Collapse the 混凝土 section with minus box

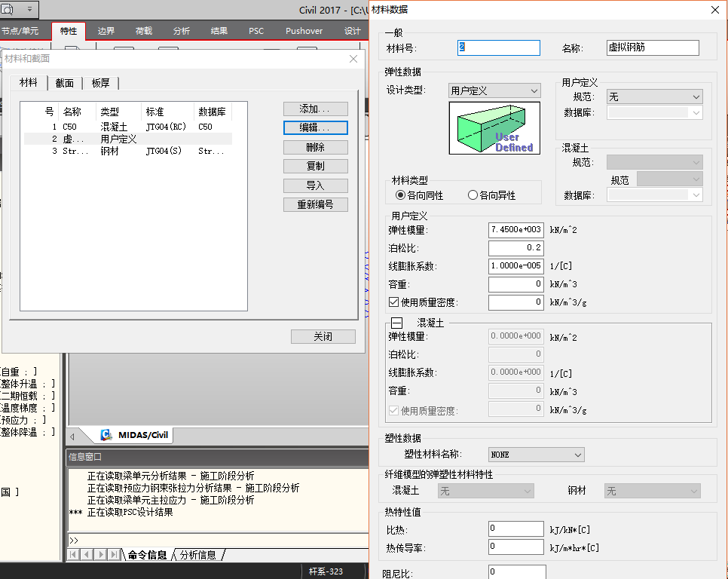(x=396, y=323)
